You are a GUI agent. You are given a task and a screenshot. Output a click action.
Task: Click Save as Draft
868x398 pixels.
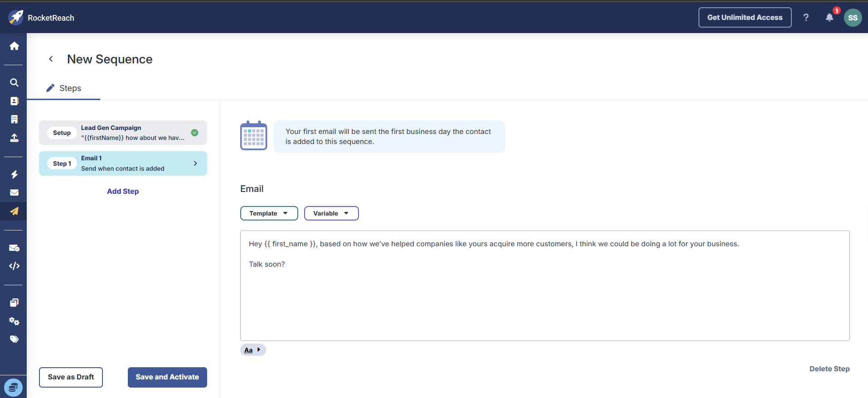coord(71,377)
